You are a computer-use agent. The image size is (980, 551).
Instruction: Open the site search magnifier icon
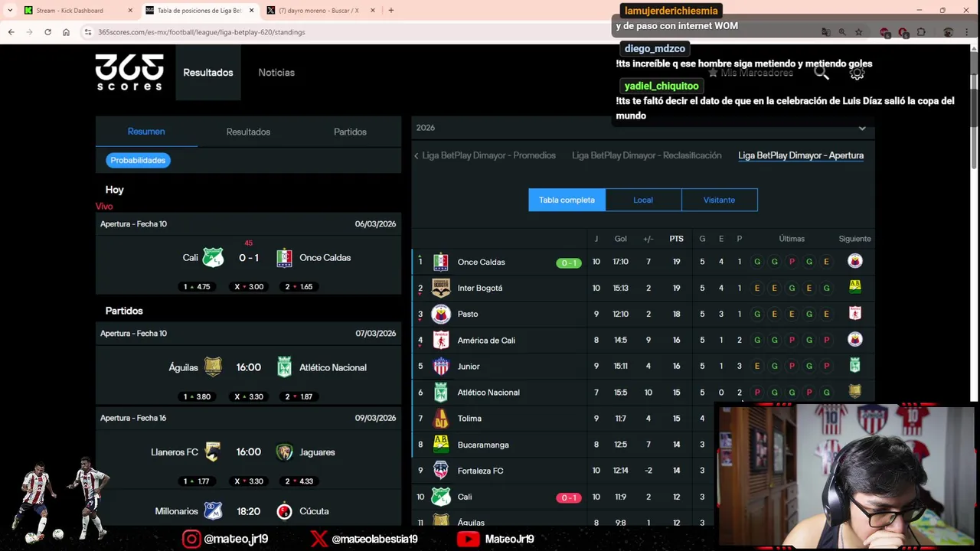coord(822,73)
